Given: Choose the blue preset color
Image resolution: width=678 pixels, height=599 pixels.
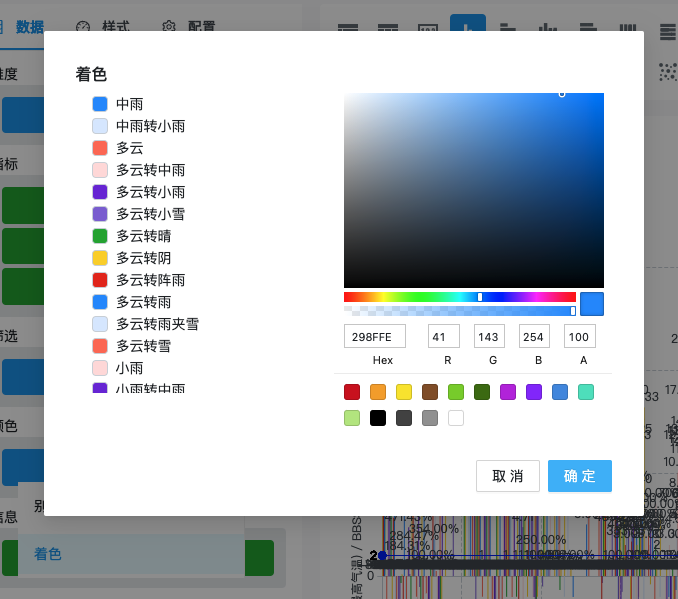Looking at the screenshot, I should tap(560, 392).
